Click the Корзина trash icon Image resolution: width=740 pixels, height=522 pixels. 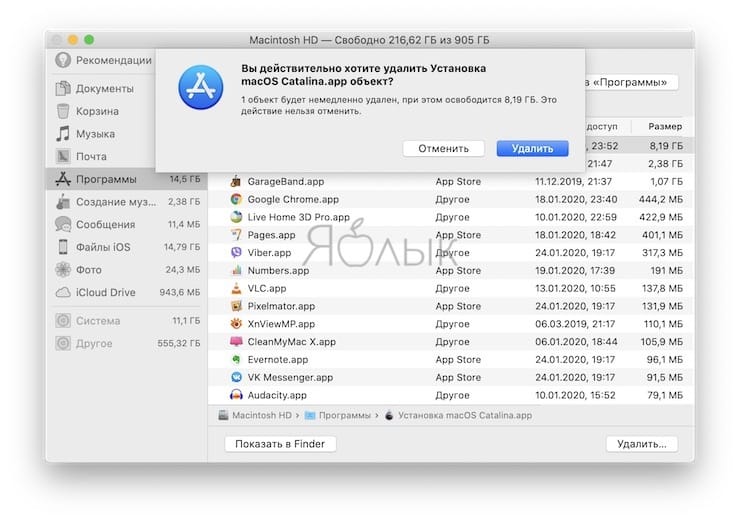pyautogui.click(x=63, y=111)
